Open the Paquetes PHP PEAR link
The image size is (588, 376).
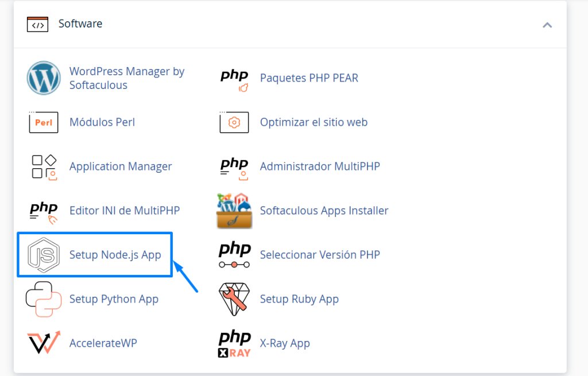309,78
